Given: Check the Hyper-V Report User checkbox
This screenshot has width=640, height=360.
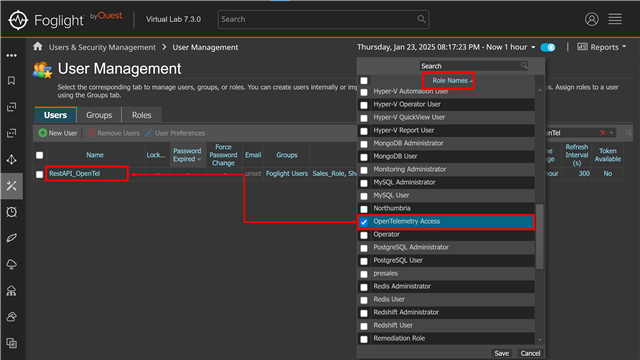Looking at the screenshot, I should coord(364,131).
